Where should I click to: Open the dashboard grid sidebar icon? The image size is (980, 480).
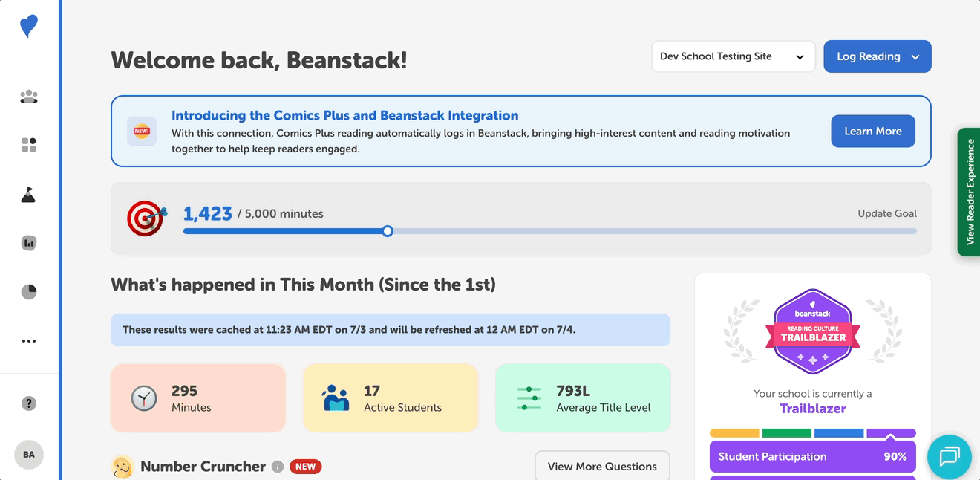29,145
